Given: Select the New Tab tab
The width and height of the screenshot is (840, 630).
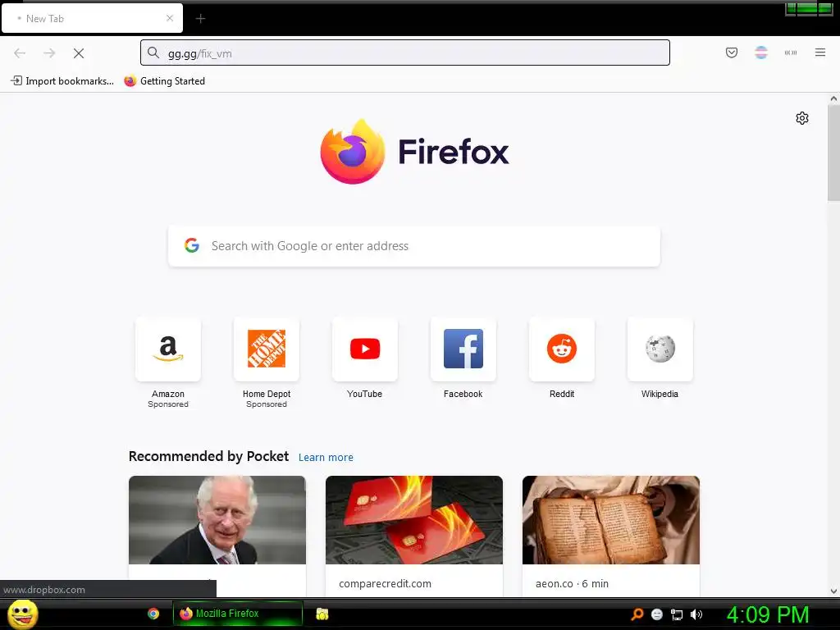Looking at the screenshot, I should (x=92, y=18).
